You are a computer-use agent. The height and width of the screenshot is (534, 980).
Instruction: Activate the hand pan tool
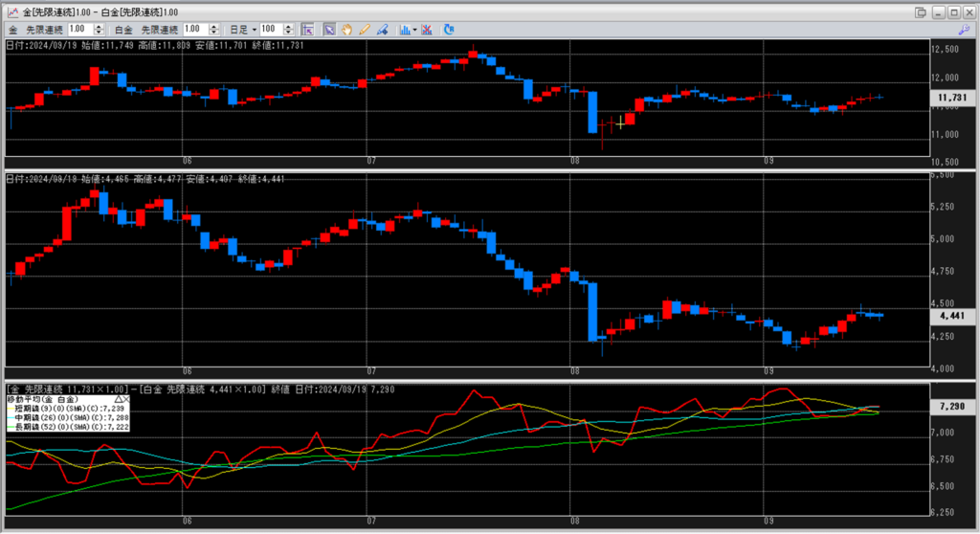(346, 29)
